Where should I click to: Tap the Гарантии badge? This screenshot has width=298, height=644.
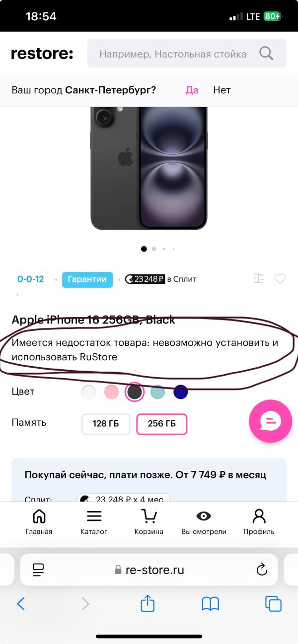tap(87, 279)
